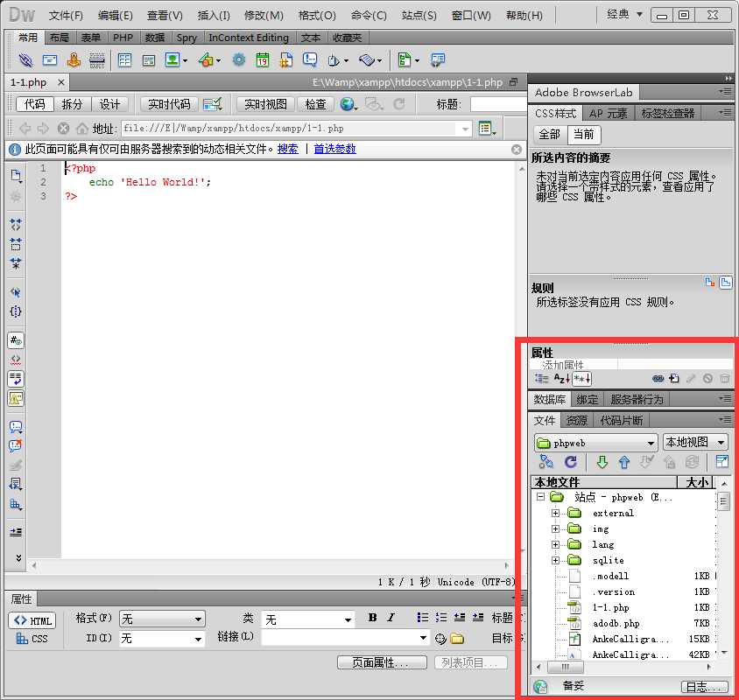Open the ID(I) dropdown

pyautogui.click(x=162, y=639)
